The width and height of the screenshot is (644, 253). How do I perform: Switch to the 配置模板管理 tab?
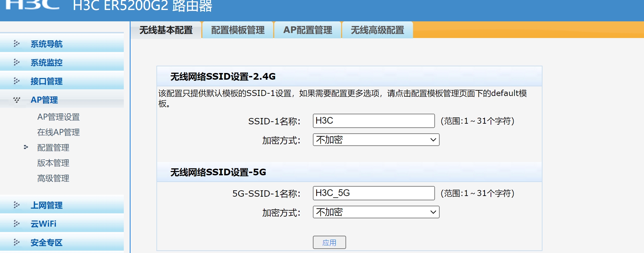pos(238,30)
